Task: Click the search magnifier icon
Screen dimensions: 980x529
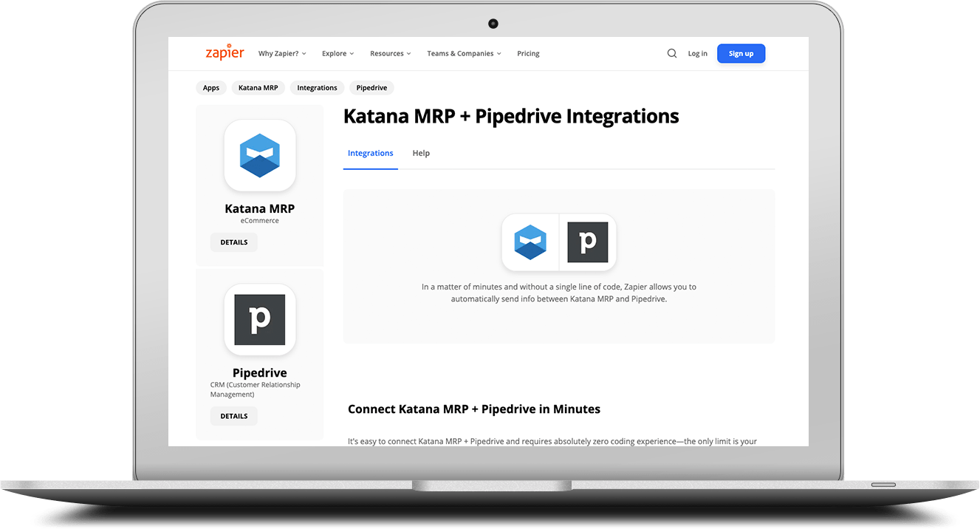Action: pos(672,53)
